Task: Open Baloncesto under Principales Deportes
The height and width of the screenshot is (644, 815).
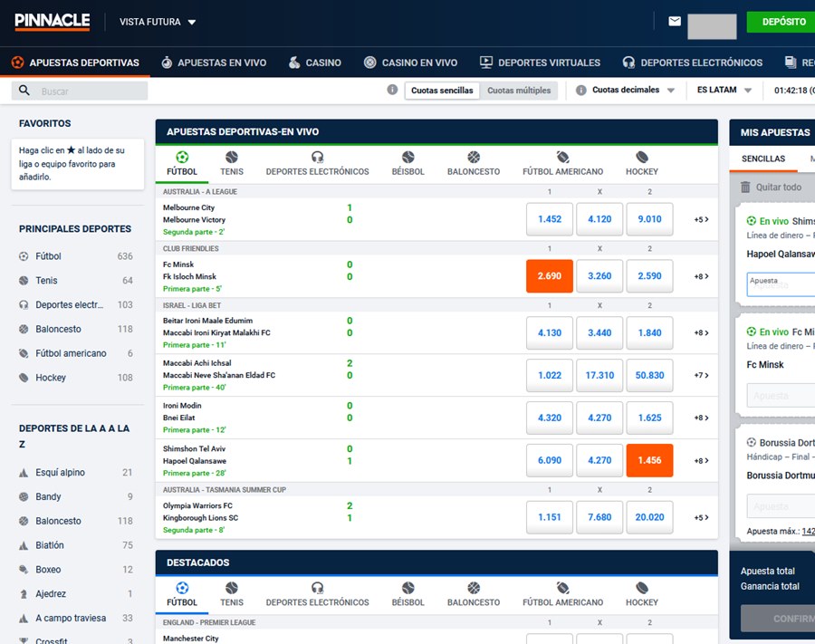Action: [76, 329]
